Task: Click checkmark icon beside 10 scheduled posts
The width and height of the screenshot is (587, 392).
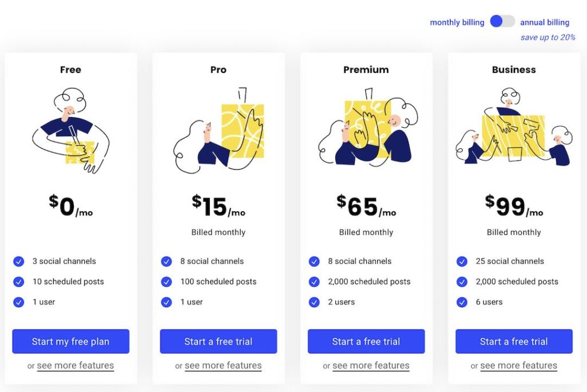Action: point(19,282)
